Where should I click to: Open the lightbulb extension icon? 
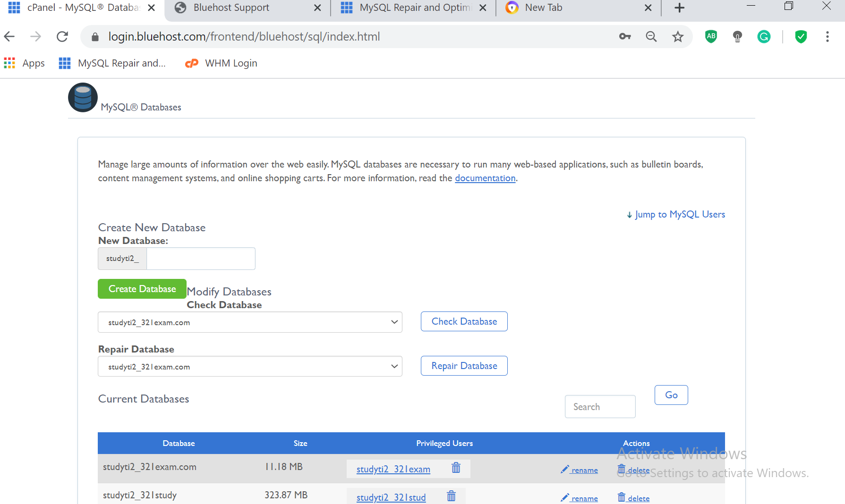737,36
